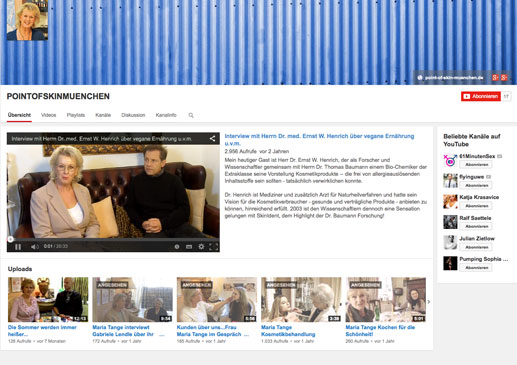Click the Pumping Sophia channel name
Screen dimensions: 517x365
(x=484, y=259)
